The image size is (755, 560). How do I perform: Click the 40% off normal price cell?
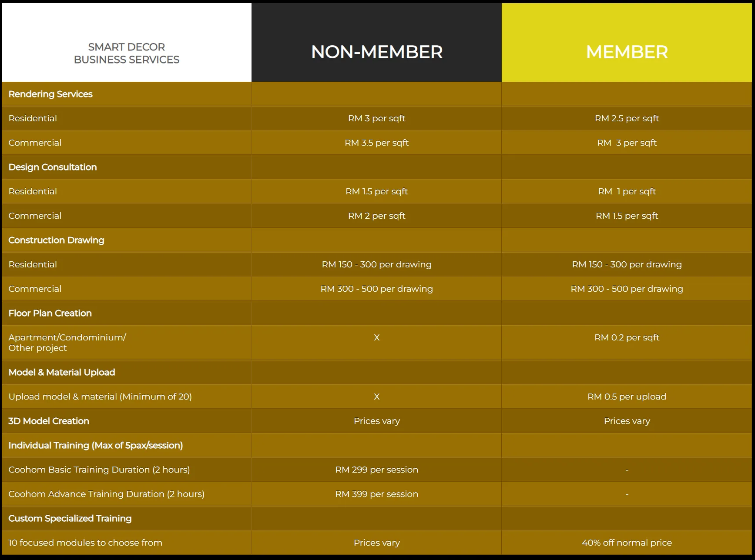click(627, 543)
